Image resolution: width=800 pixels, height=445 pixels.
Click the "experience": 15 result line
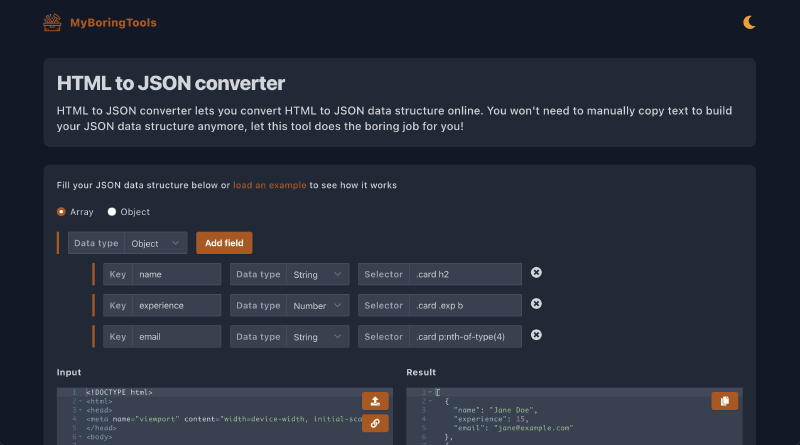click(x=491, y=419)
